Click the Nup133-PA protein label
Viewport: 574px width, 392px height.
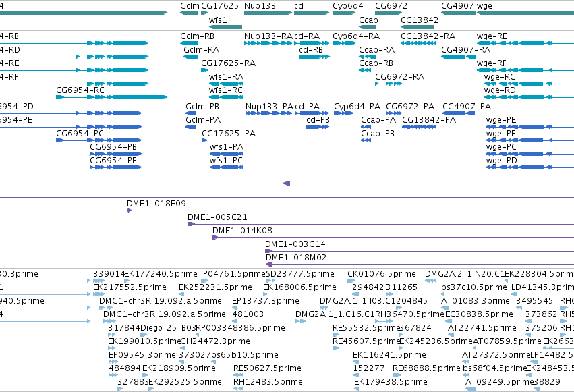click(269, 107)
